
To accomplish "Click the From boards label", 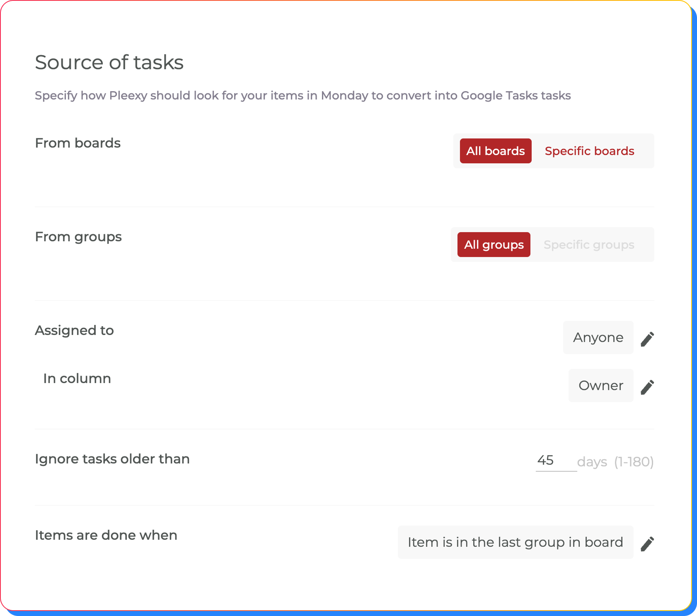I will 77,143.
